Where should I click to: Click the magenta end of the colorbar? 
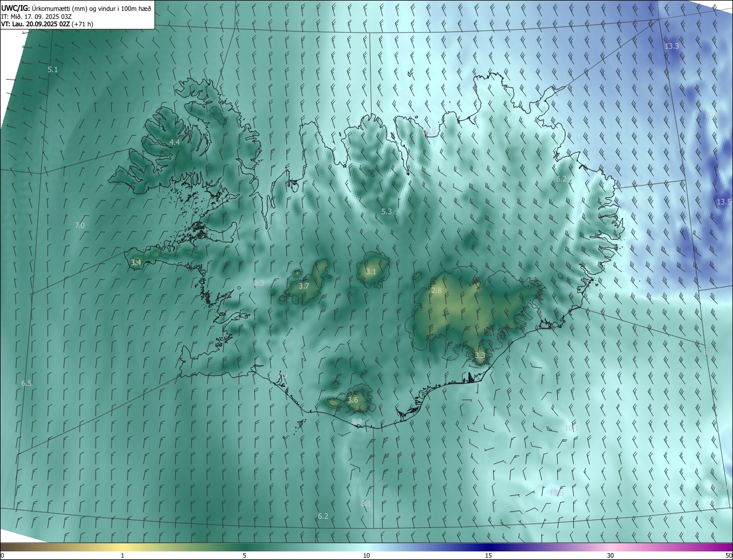coord(722,547)
